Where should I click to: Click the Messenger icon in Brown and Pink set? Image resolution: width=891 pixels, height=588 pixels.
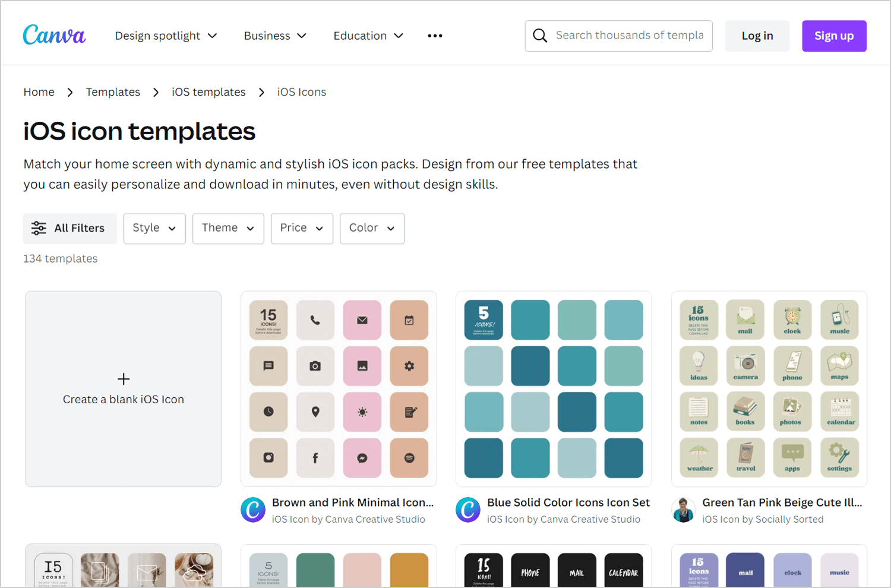pyautogui.click(x=362, y=458)
